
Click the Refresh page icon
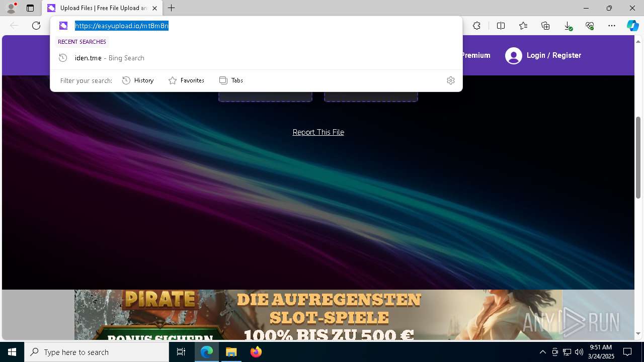(x=36, y=26)
